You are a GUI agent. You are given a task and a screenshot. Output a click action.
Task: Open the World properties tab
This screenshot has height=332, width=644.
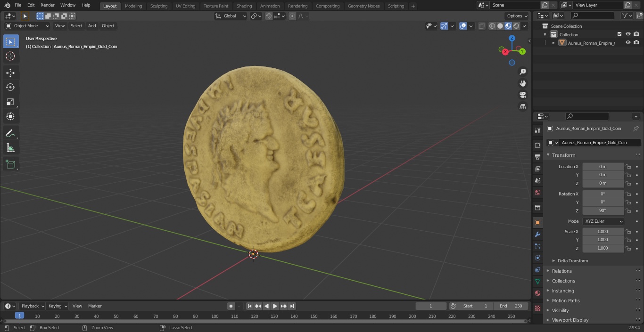tap(537, 192)
